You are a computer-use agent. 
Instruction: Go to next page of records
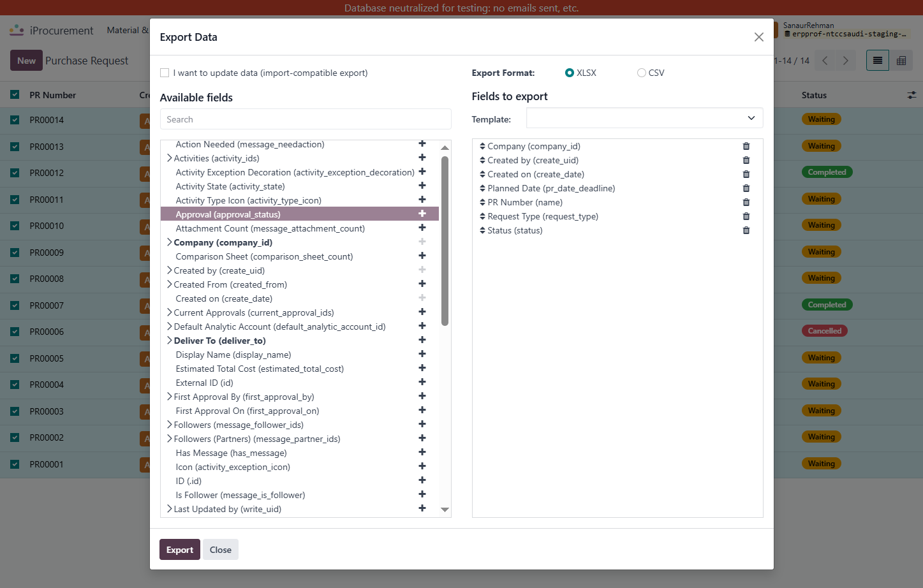pyautogui.click(x=846, y=61)
